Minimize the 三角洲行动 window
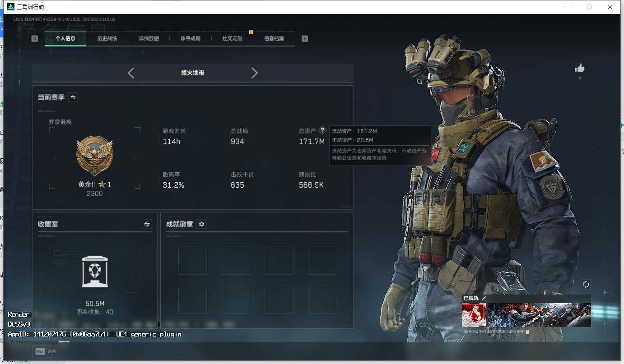The width and height of the screenshot is (624, 364). click(x=568, y=7)
